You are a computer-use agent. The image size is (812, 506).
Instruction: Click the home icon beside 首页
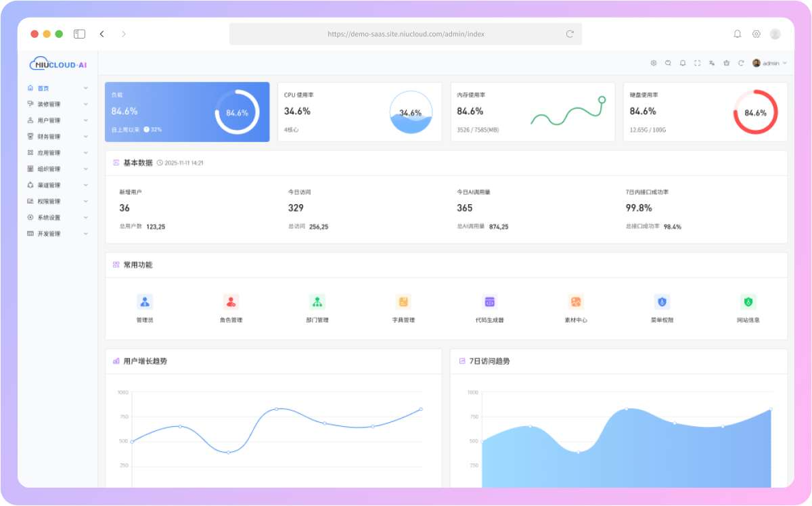(x=30, y=88)
